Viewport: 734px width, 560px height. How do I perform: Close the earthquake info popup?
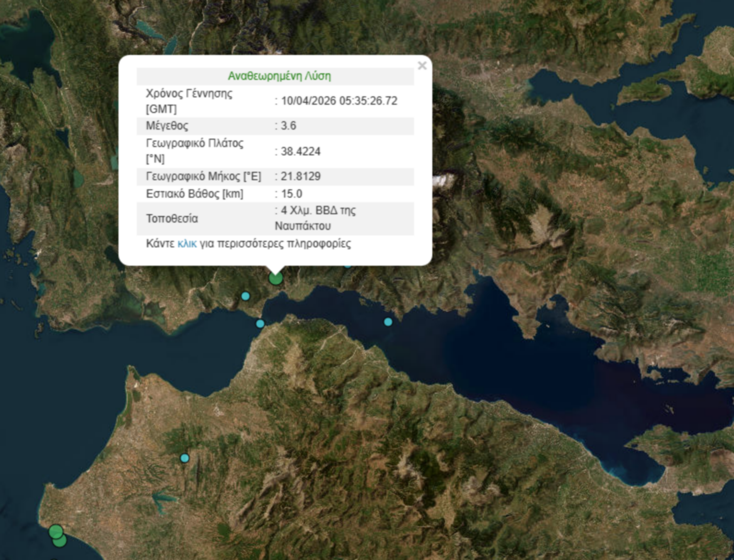(x=422, y=66)
